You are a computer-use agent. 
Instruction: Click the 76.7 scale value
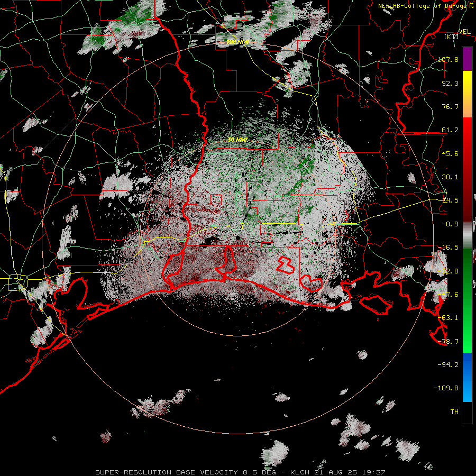coord(450,106)
